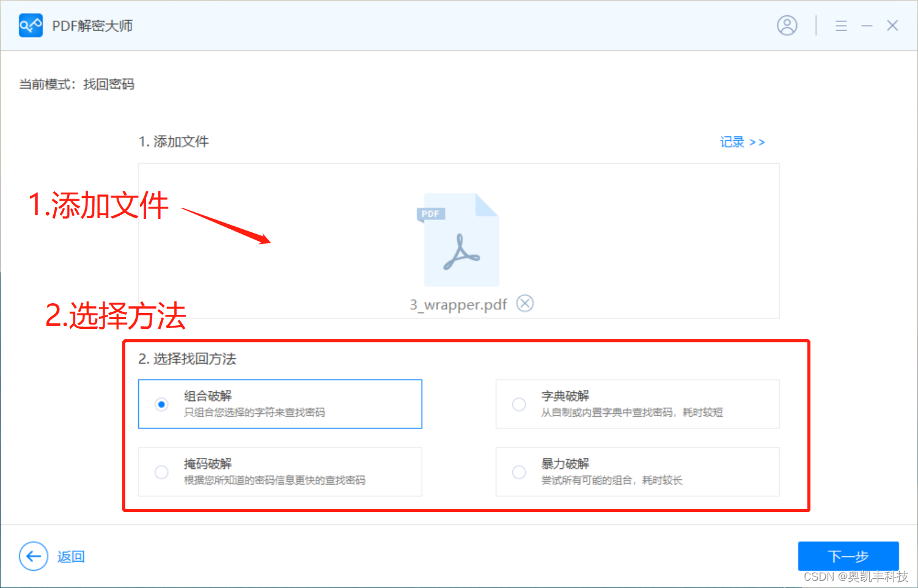The width and height of the screenshot is (918, 588).
Task: Click the 1. 添加文件 section heading
Action: (x=174, y=142)
